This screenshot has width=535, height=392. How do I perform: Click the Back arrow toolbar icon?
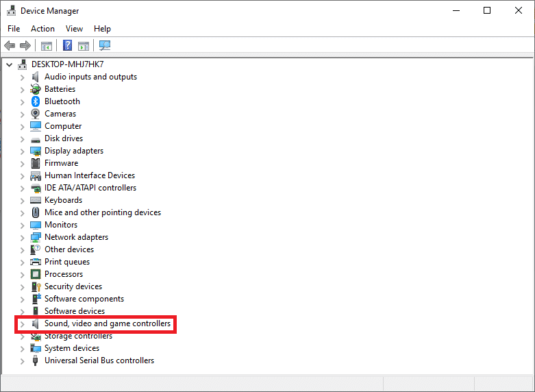[x=10, y=45]
